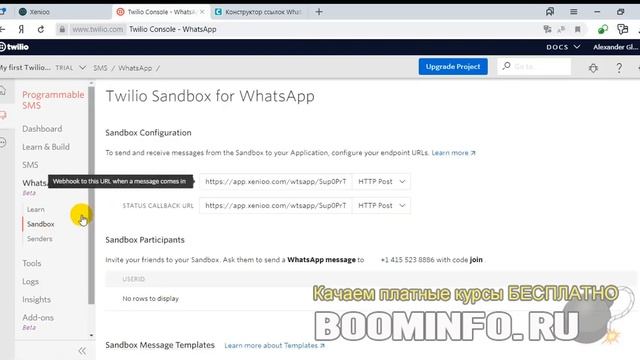Select the Sandbox subitem

click(40, 224)
